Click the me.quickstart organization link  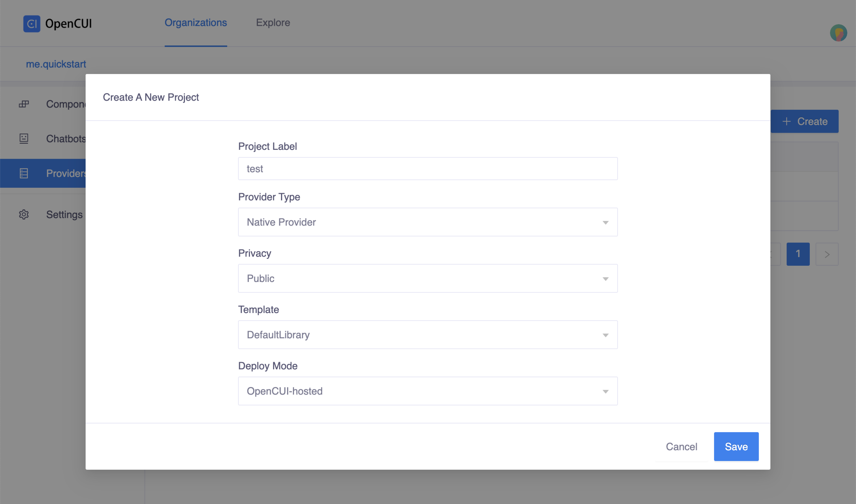56,64
